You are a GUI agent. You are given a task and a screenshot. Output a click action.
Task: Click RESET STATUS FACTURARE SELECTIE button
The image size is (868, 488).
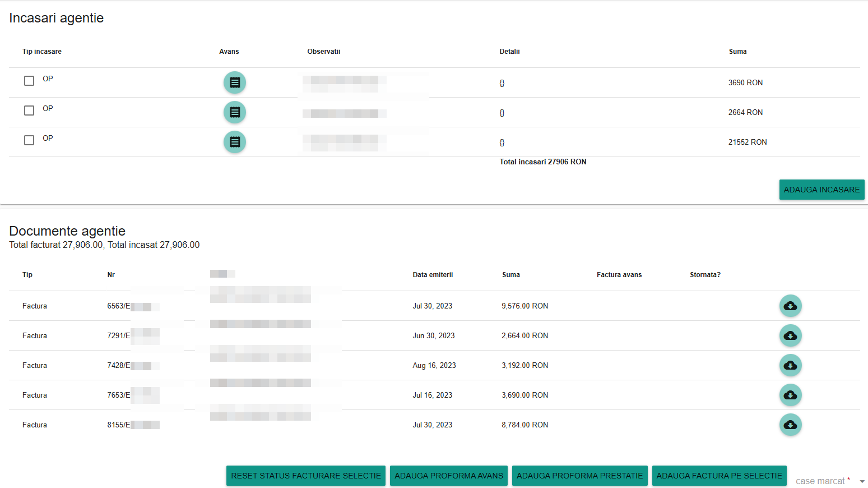pos(306,476)
